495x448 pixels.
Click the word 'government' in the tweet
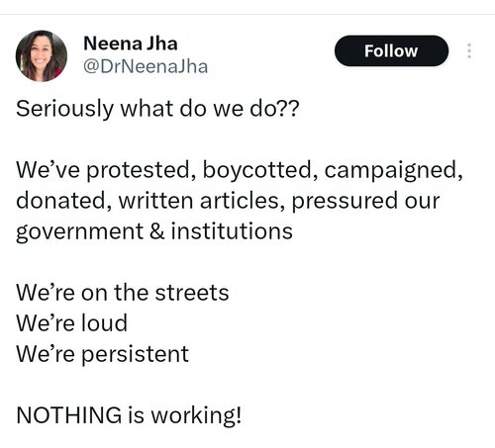point(79,231)
